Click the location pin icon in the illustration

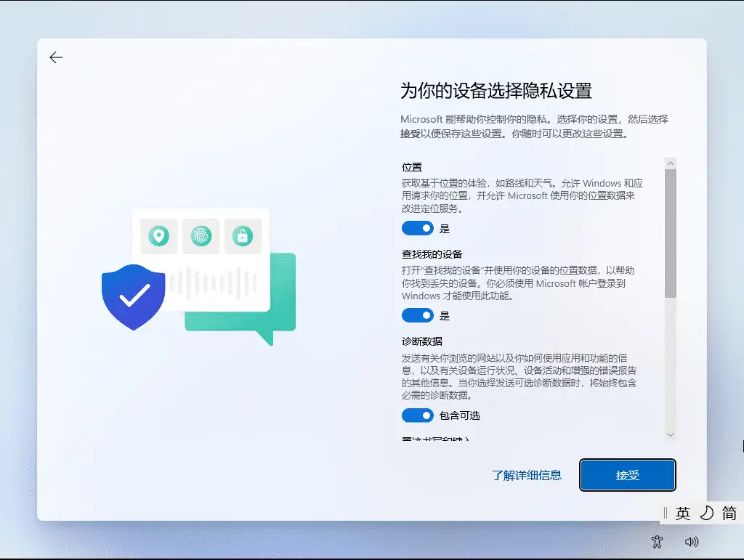pyautogui.click(x=159, y=236)
